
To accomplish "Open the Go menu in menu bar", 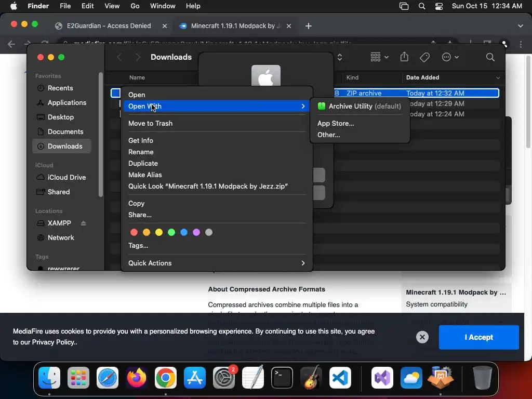I will [x=135, y=6].
